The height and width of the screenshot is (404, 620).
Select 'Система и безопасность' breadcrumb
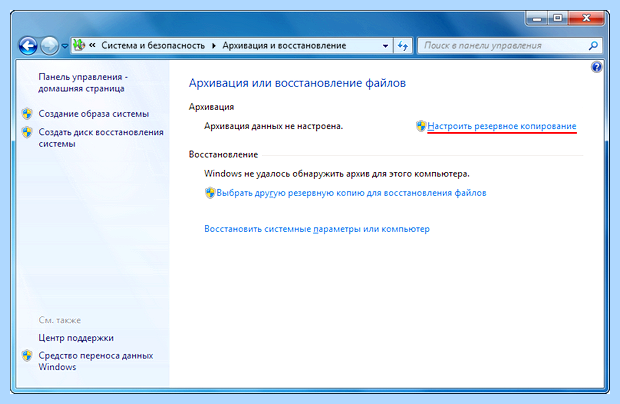(153, 46)
